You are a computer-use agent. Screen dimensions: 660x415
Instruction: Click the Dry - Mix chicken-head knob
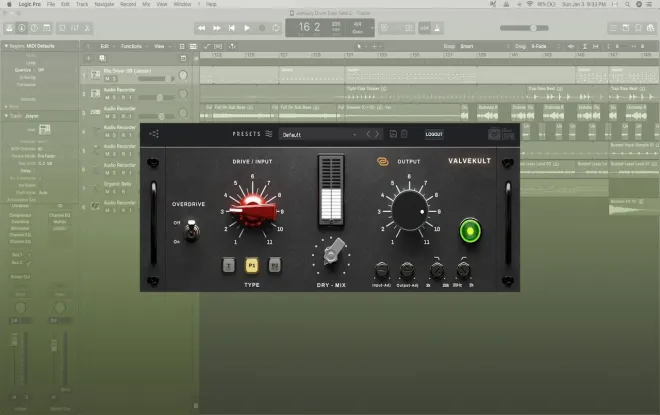tap(333, 252)
